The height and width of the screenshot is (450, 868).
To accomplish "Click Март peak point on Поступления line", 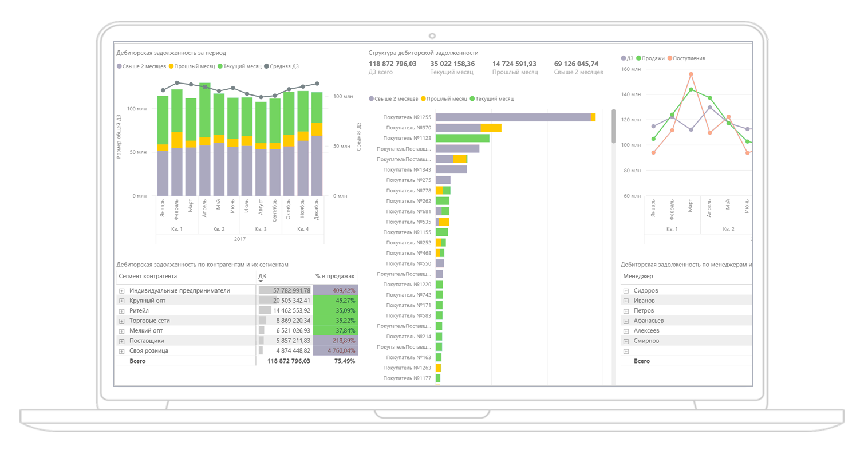I will point(691,74).
